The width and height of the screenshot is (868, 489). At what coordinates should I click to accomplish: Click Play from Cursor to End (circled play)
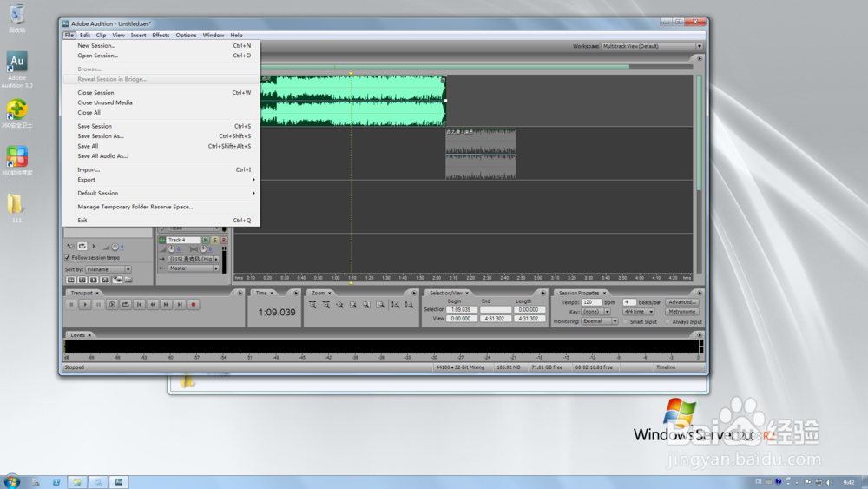[112, 305]
